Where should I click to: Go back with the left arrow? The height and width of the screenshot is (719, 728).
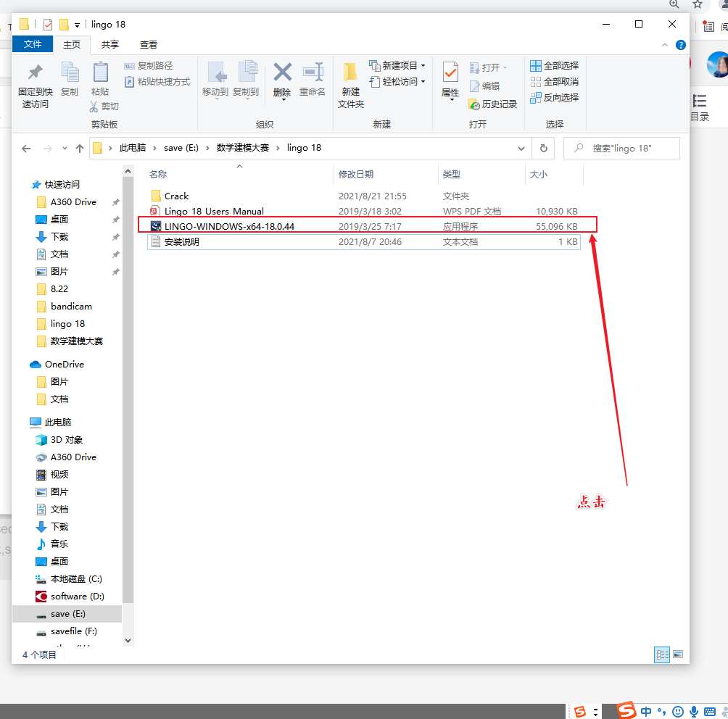click(26, 149)
